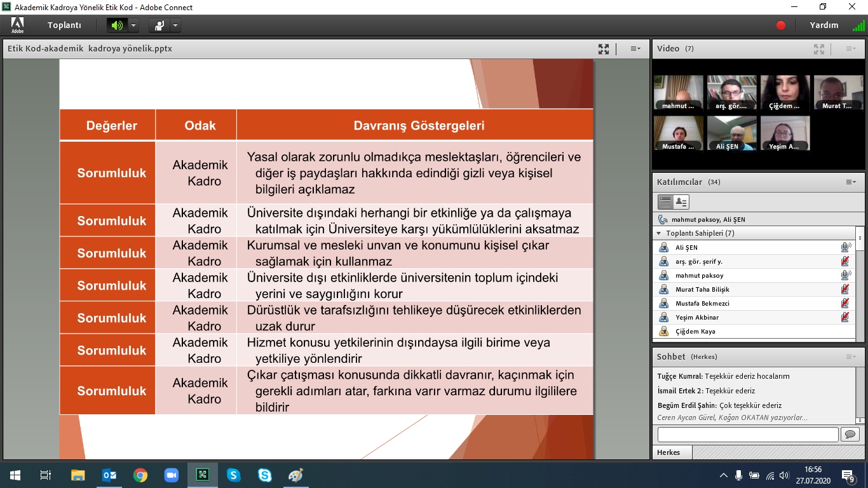
Task: Click the send chat message icon
Action: tap(849, 434)
